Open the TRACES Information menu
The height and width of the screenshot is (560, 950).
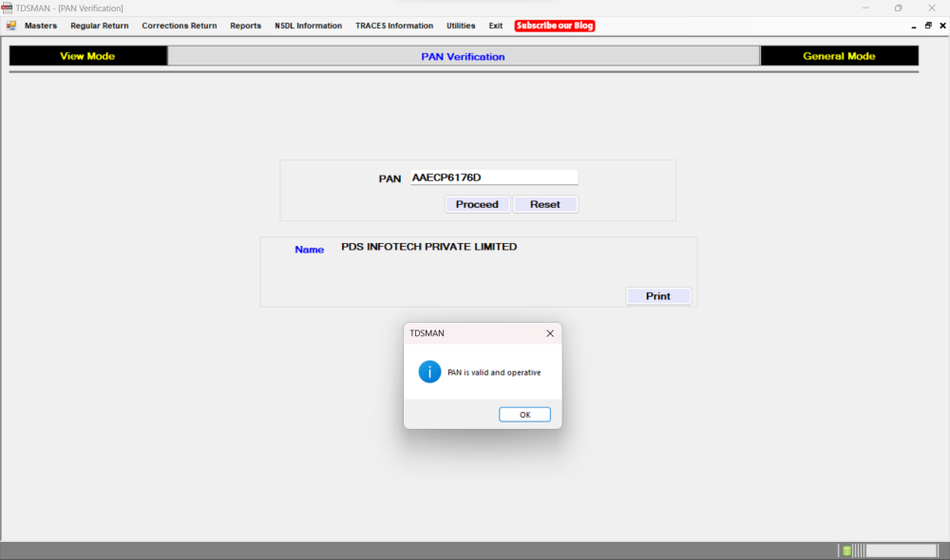394,26
